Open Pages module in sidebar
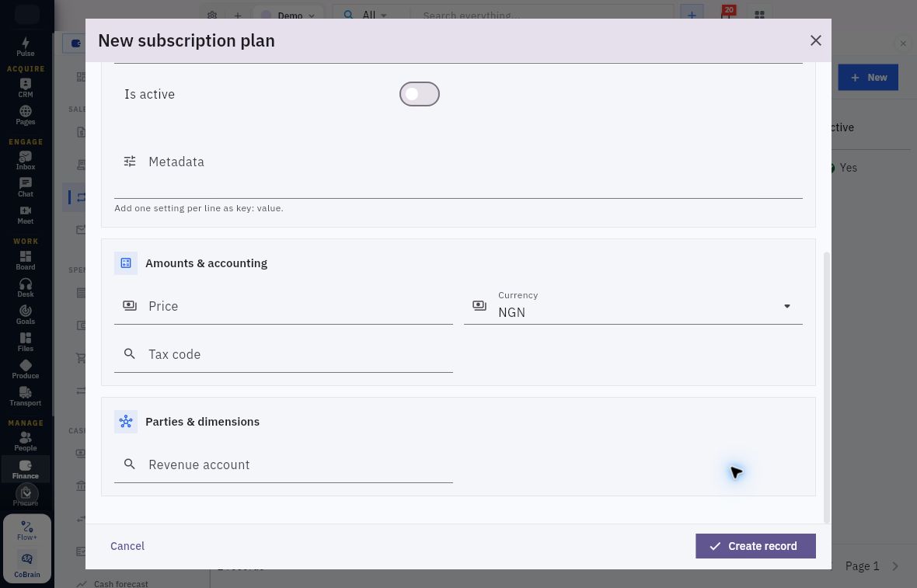 [x=25, y=115]
